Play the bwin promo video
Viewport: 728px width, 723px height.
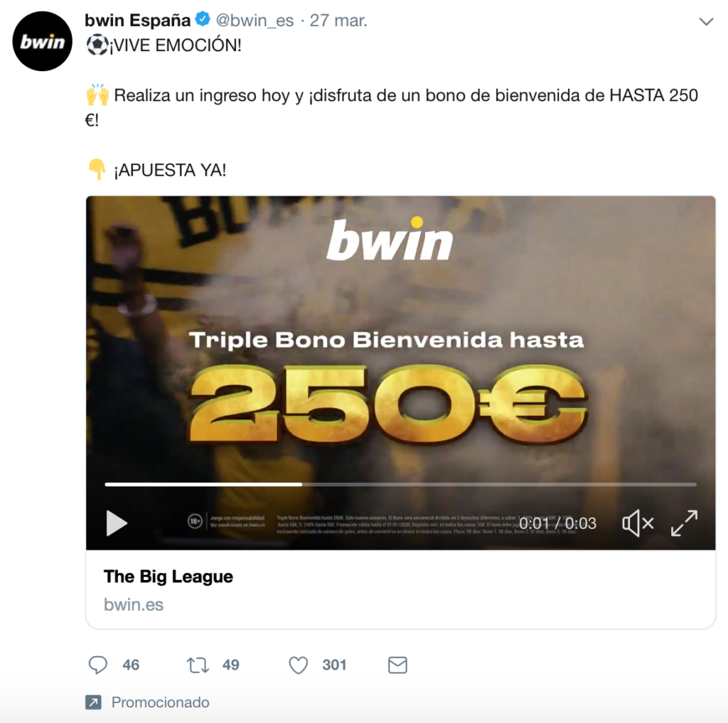click(117, 523)
